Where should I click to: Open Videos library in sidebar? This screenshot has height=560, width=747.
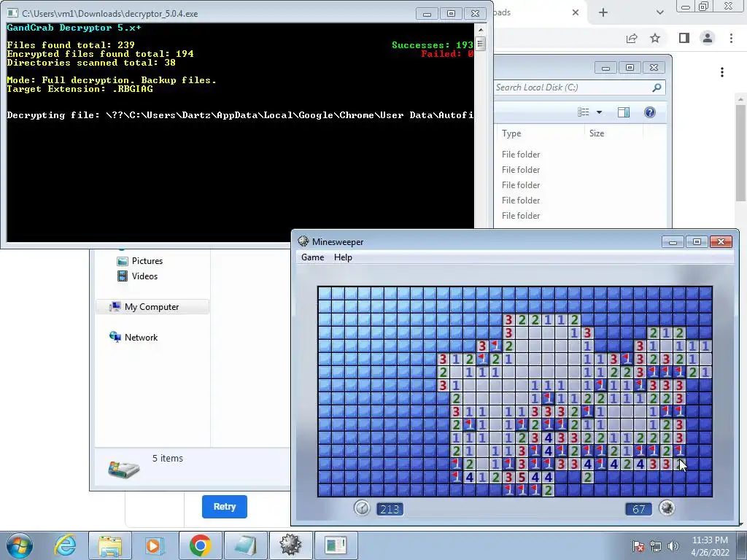tap(145, 276)
